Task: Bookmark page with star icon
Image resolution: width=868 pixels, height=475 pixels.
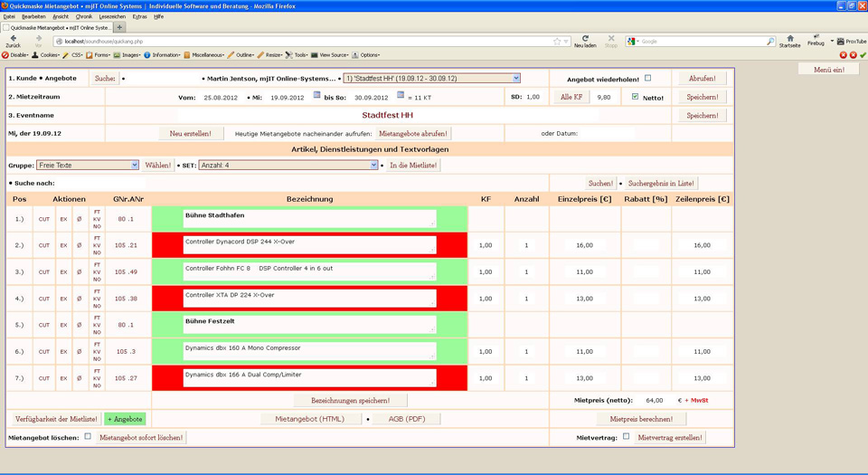Action: coord(557,42)
